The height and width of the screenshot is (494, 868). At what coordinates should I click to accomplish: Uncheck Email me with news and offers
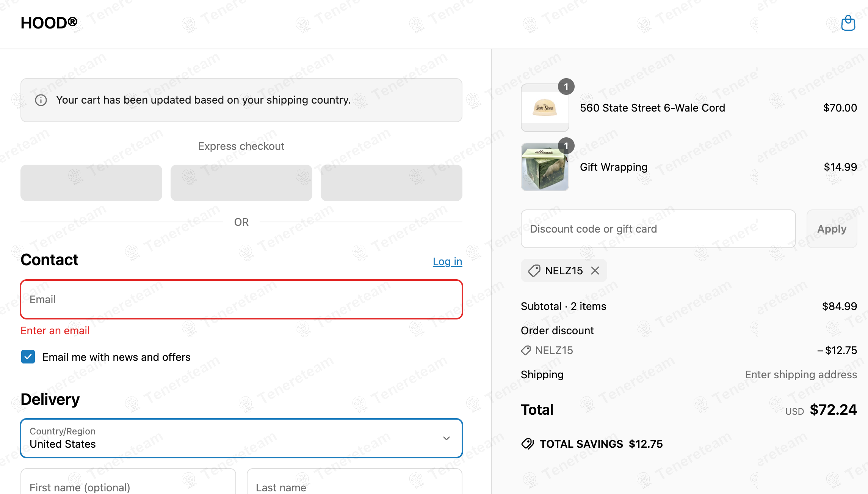tap(28, 357)
